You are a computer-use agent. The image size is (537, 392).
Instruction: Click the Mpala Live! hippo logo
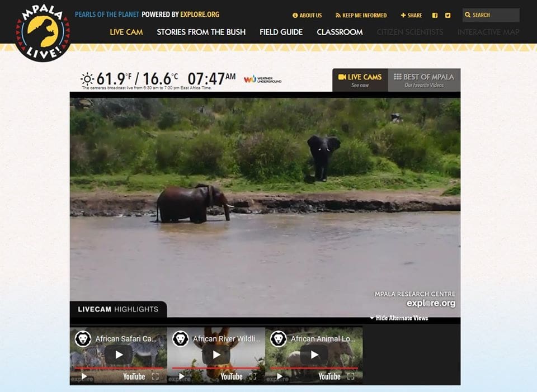point(43,33)
